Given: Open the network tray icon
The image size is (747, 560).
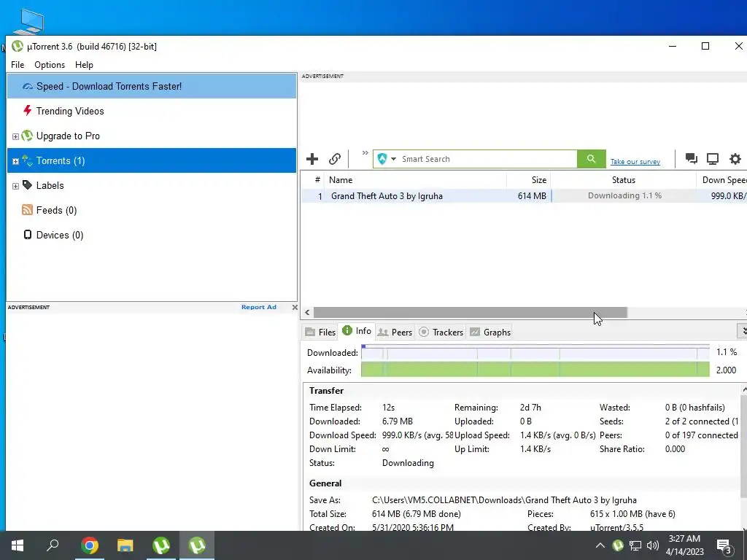Looking at the screenshot, I should (x=635, y=545).
